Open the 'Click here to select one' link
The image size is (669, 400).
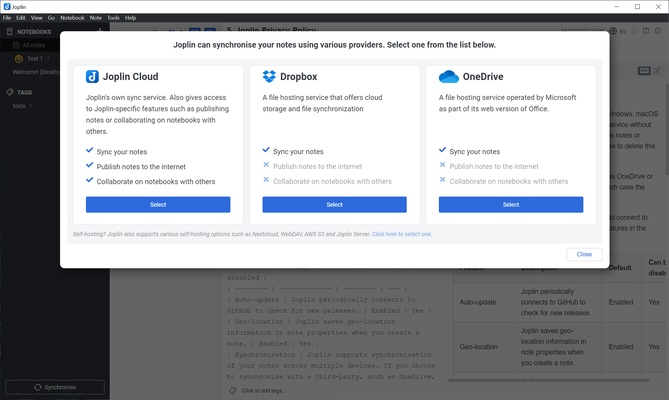click(x=402, y=234)
